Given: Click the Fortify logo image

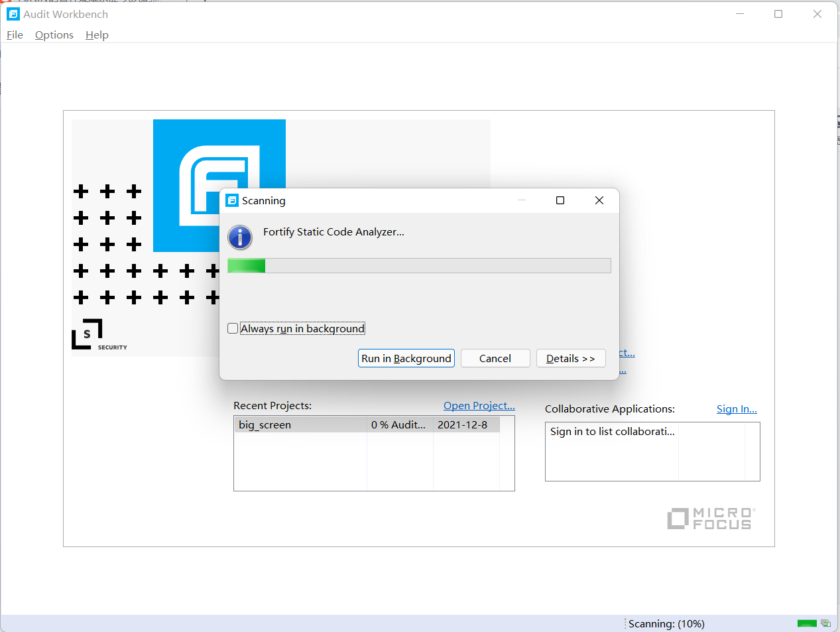Looking at the screenshot, I should [219, 186].
